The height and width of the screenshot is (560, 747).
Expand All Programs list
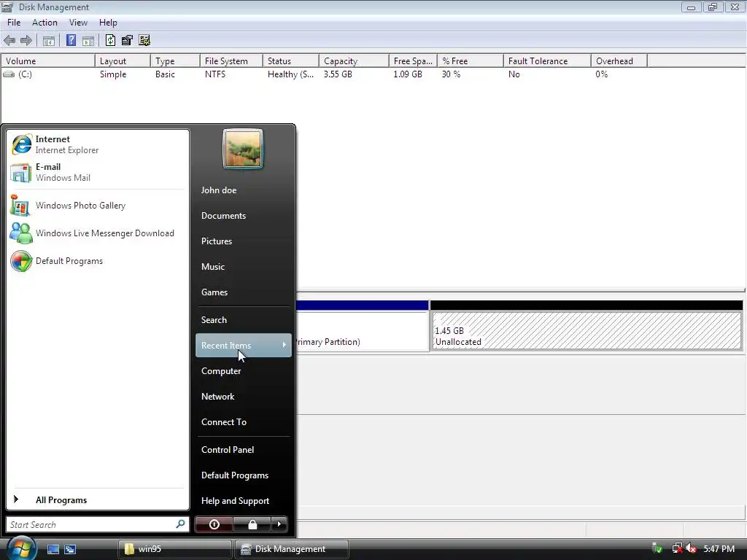98,500
